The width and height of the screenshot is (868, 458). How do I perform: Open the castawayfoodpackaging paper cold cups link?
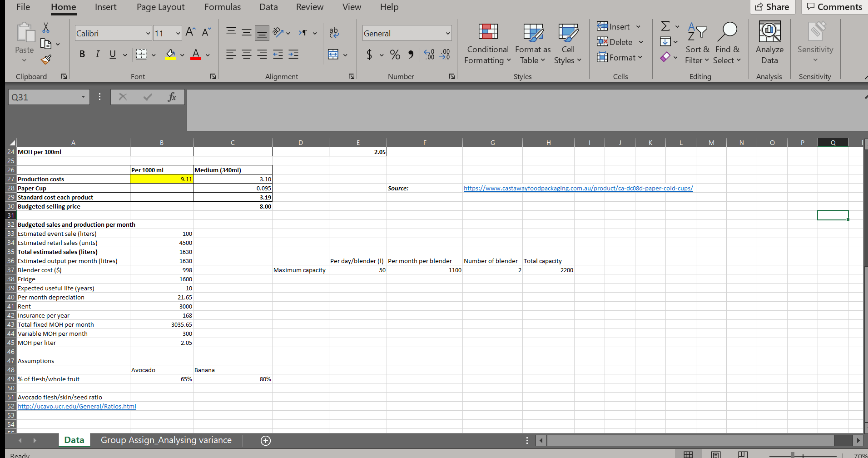[578, 188]
